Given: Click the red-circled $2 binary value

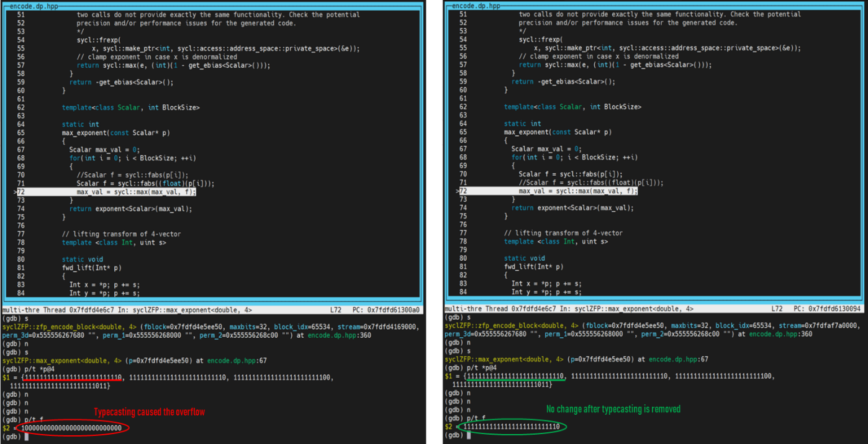Looking at the screenshot, I should (x=71, y=428).
